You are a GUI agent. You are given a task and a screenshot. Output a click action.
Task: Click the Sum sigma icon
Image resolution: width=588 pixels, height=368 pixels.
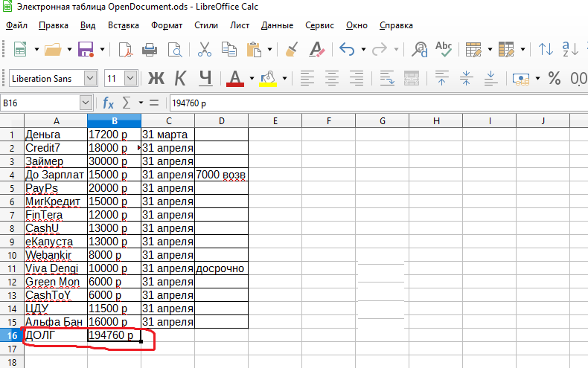coord(127,103)
